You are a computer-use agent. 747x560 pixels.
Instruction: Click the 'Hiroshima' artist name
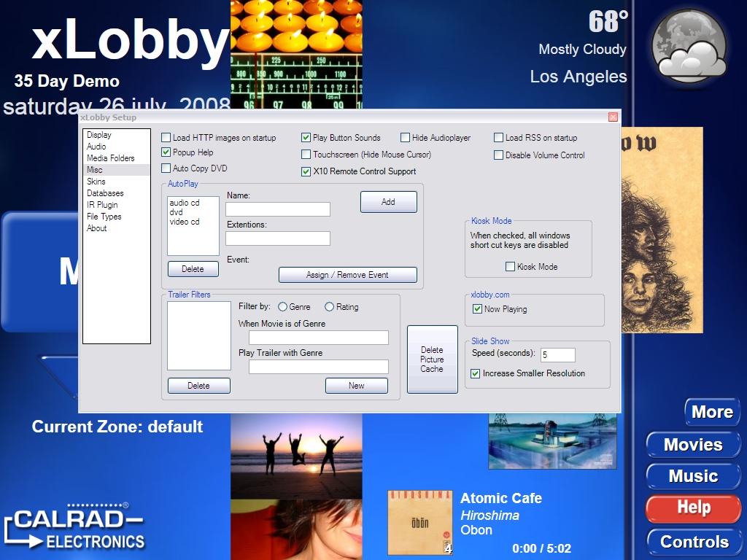[x=489, y=516]
